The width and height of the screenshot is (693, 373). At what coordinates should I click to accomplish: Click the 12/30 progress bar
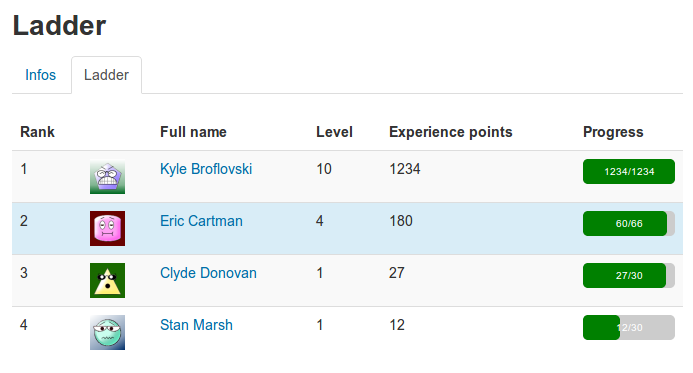pos(628,327)
